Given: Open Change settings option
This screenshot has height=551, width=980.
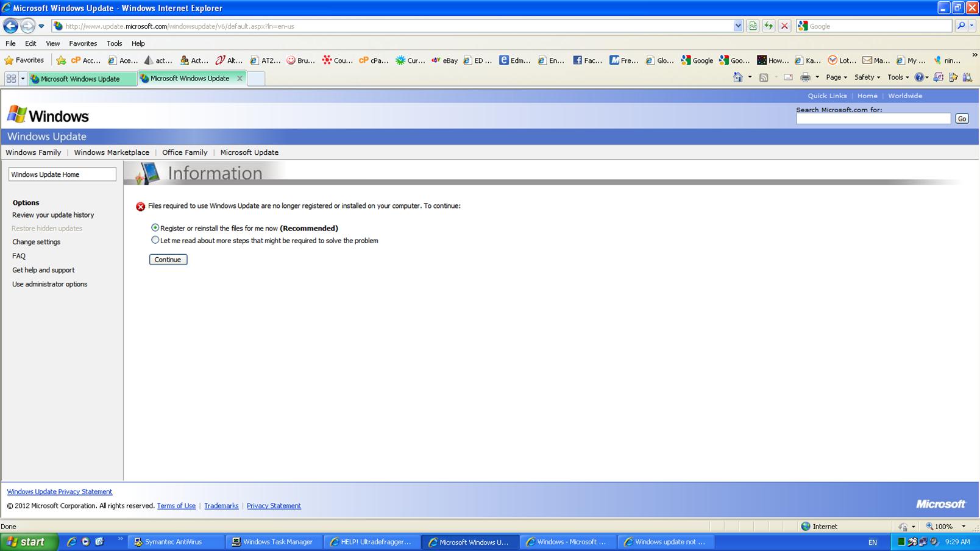Looking at the screenshot, I should [x=36, y=242].
